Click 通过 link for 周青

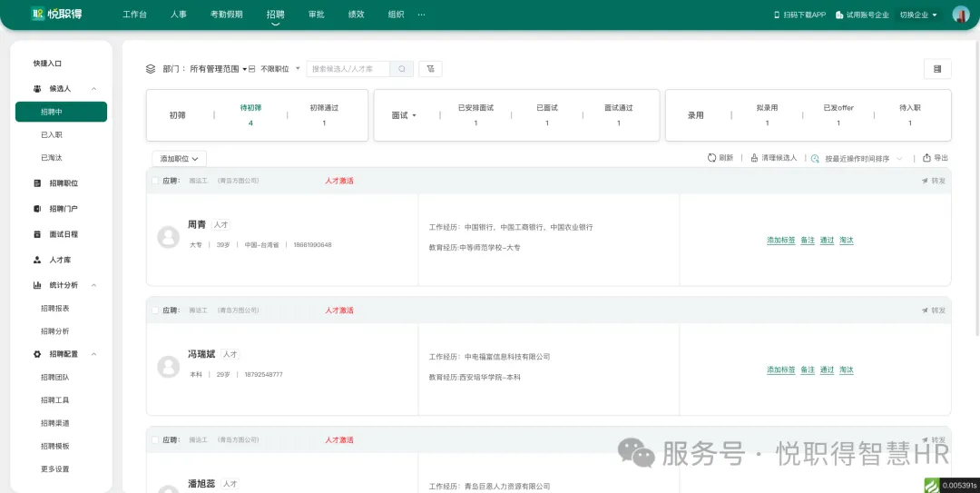pyautogui.click(x=827, y=241)
